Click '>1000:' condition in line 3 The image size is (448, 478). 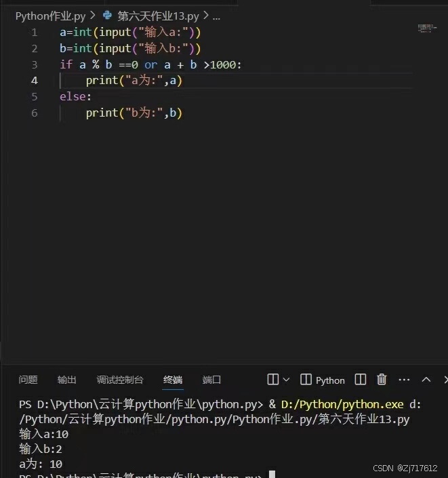[x=222, y=65]
